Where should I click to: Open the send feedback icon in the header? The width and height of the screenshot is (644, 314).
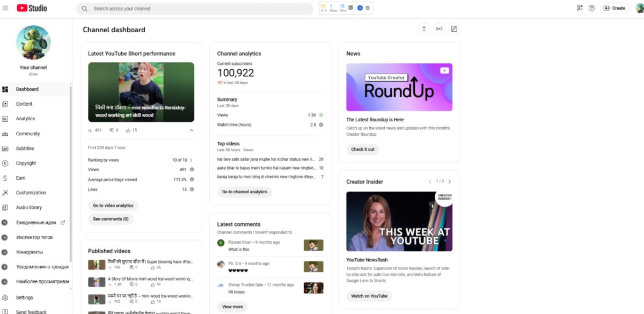580,8
